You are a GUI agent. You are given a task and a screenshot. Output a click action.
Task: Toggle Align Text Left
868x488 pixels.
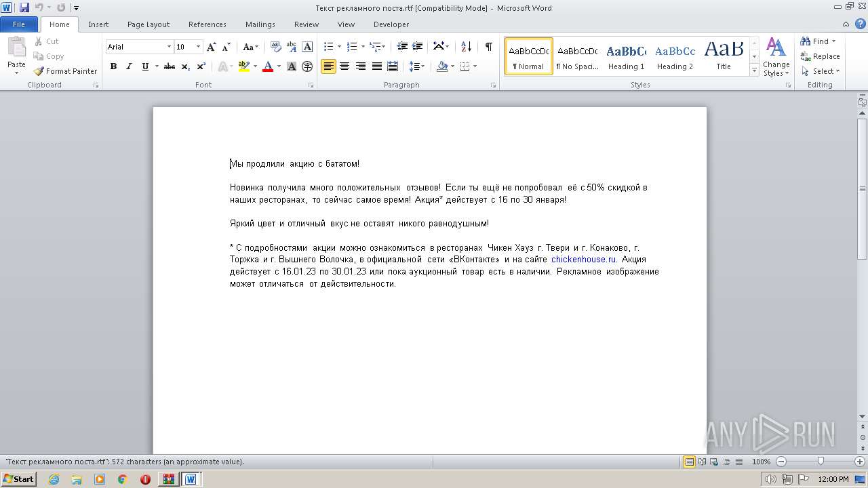(x=328, y=66)
